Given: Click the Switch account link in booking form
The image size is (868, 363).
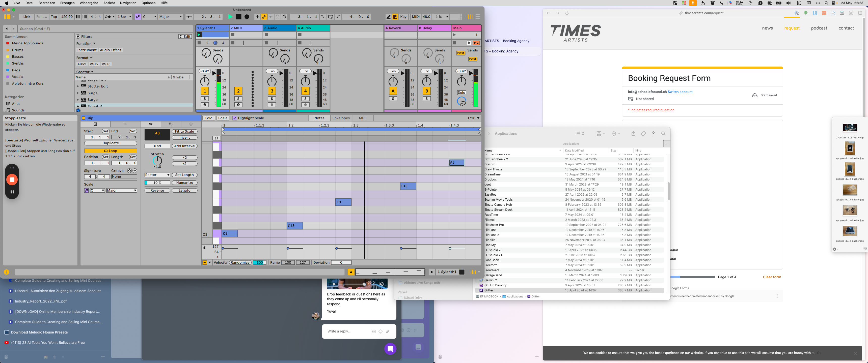Looking at the screenshot, I should click(680, 92).
